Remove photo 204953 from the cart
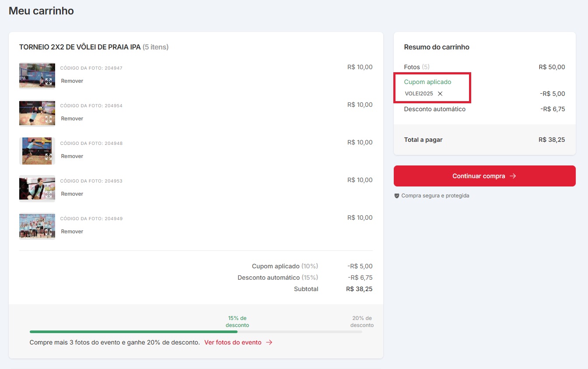The width and height of the screenshot is (588, 369). (72, 194)
